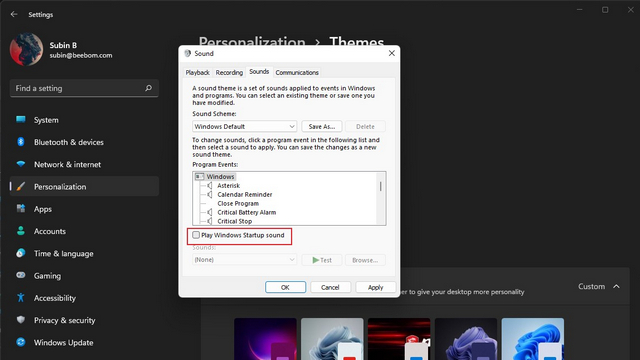
Task: Click the search magnifier icon
Action: (149, 88)
